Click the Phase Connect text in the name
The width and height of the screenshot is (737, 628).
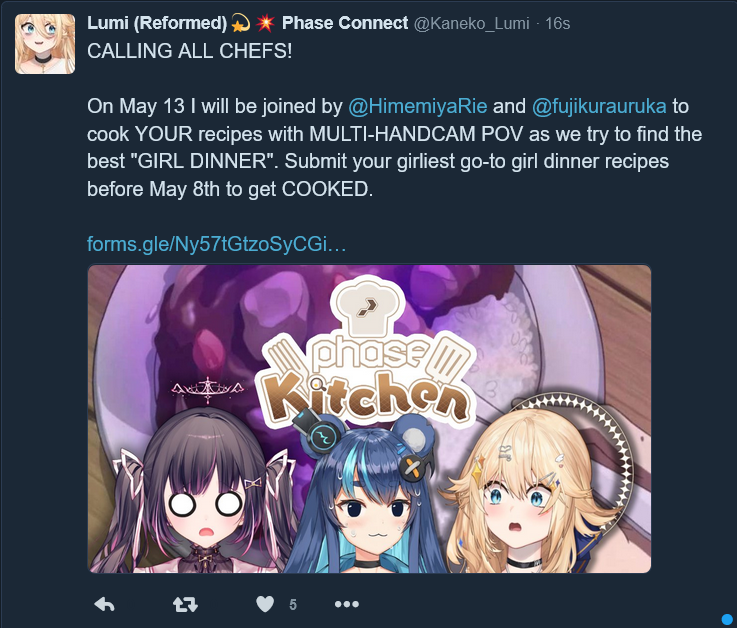point(345,23)
